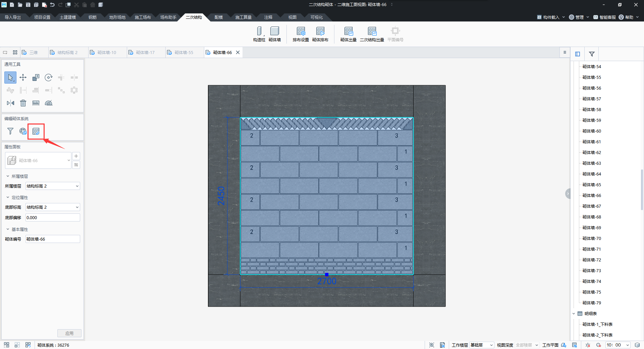This screenshot has height=349, width=644.
Task: Open the 工作楼层 基础层 dropdown
Action: [x=482, y=345]
